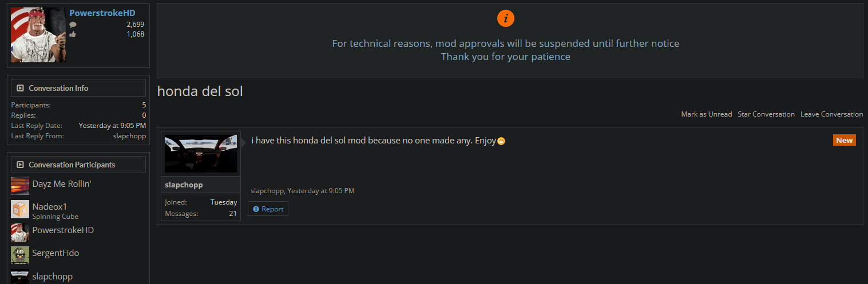Screen dimensions: 868x284
Task: Open PowerstrokeHD large profile avatar
Action: tap(38, 35)
